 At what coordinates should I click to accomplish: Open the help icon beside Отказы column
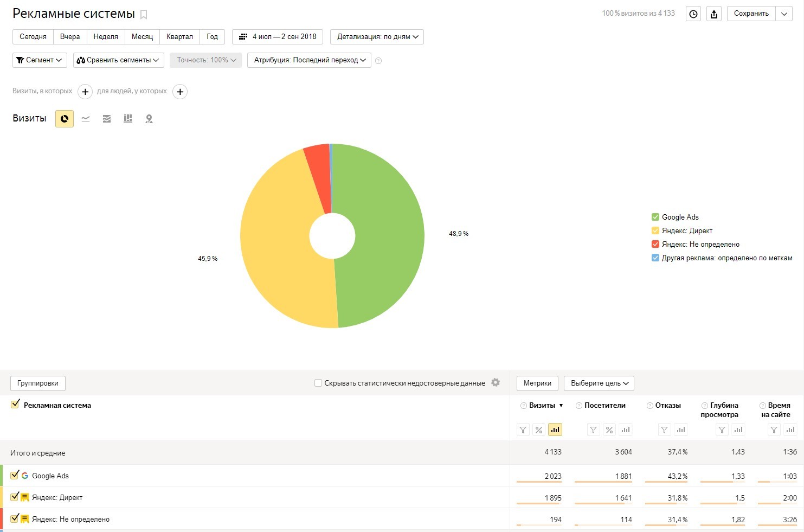(x=650, y=406)
